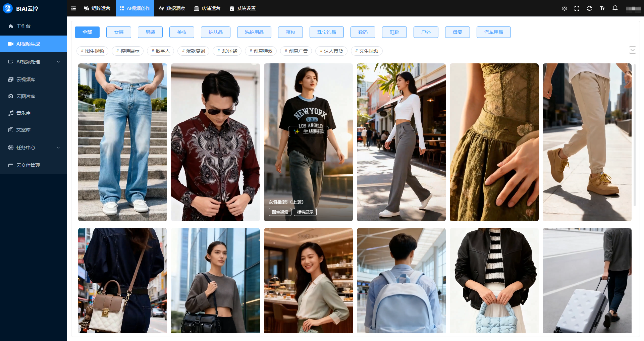This screenshot has height=341, width=644.
Task: Go to 工作台 in the sidebar
Action: click(33, 26)
